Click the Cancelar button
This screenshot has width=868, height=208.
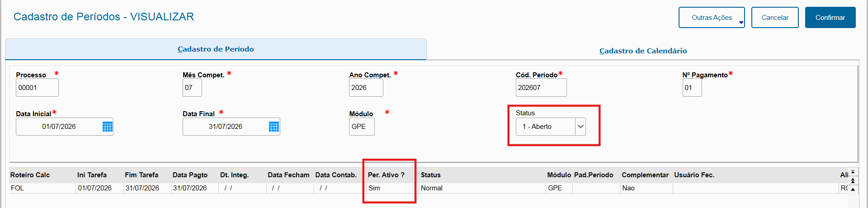pos(775,18)
